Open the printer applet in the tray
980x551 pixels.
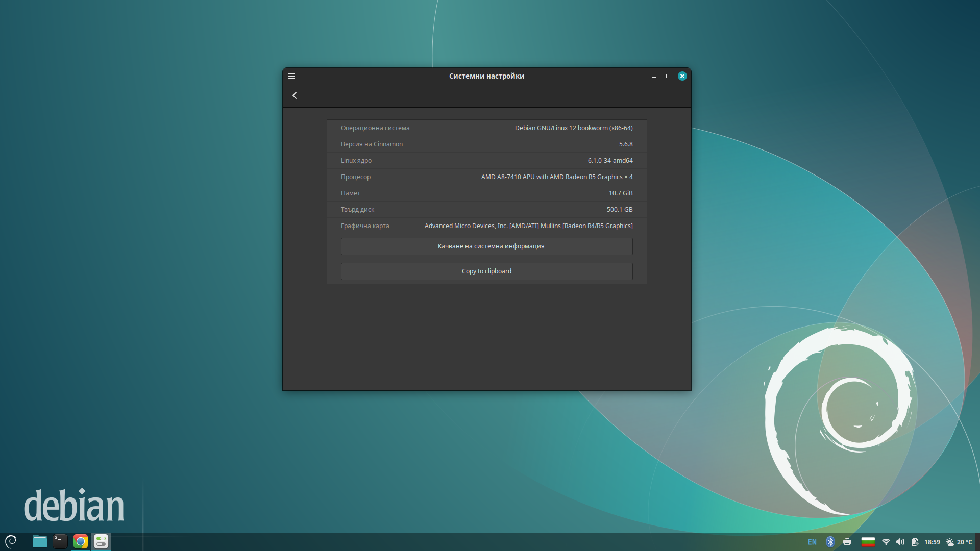point(847,542)
